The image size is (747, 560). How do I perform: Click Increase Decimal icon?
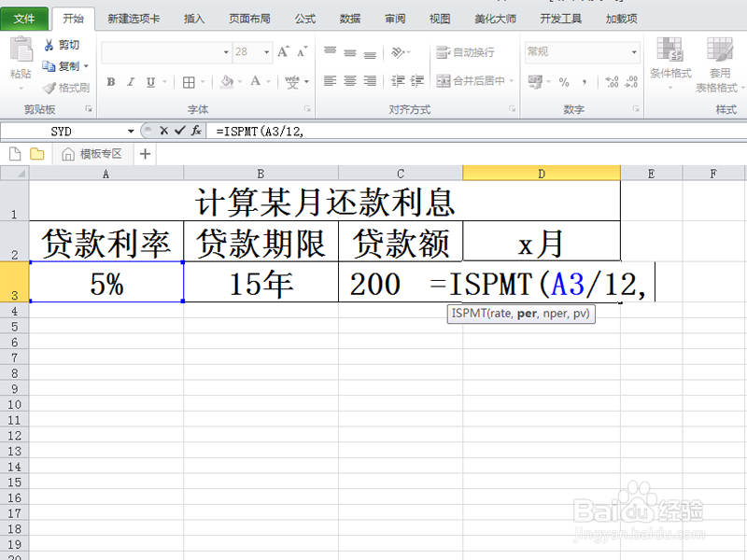pos(612,82)
